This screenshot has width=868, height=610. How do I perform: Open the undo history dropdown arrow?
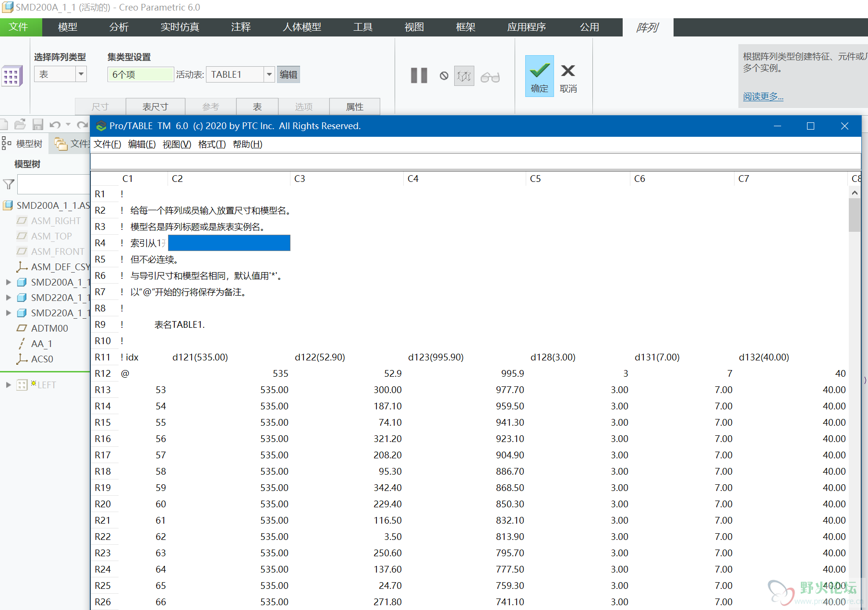(68, 125)
